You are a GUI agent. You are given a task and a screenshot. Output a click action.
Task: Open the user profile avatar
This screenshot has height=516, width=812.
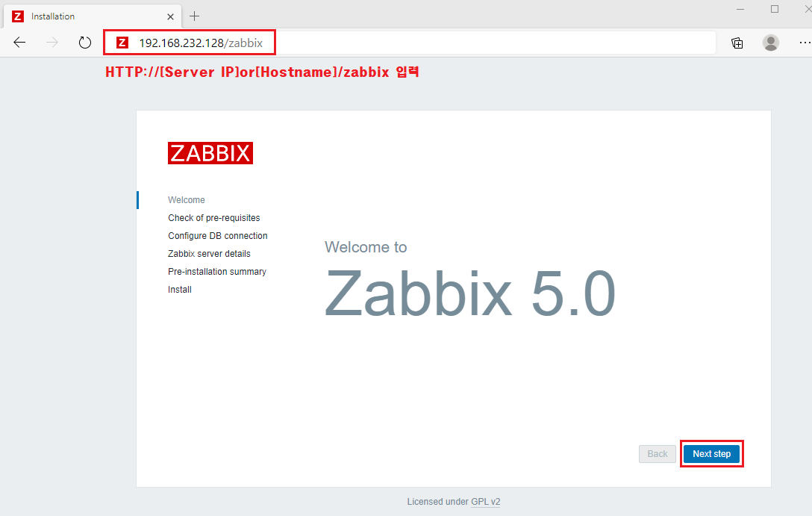click(x=770, y=43)
